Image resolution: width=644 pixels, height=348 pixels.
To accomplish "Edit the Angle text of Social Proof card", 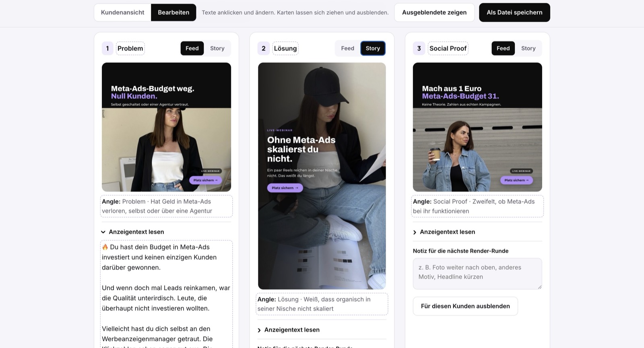I will (477, 206).
